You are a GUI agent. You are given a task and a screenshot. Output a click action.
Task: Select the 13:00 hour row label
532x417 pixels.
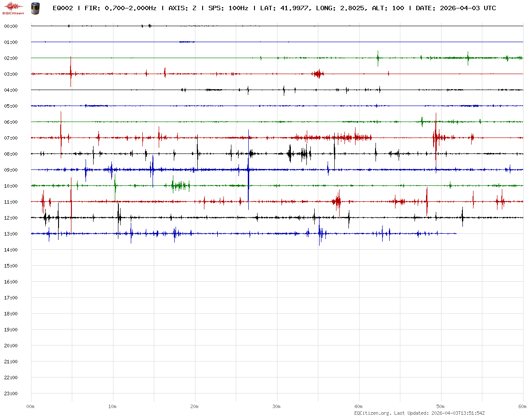11,234
